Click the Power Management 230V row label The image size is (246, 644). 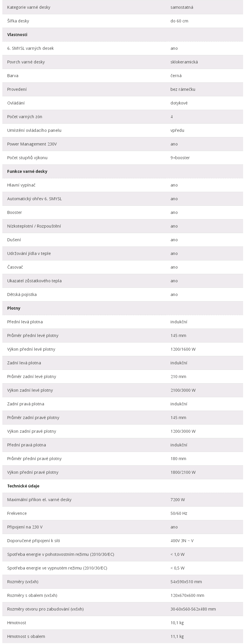pos(32,144)
